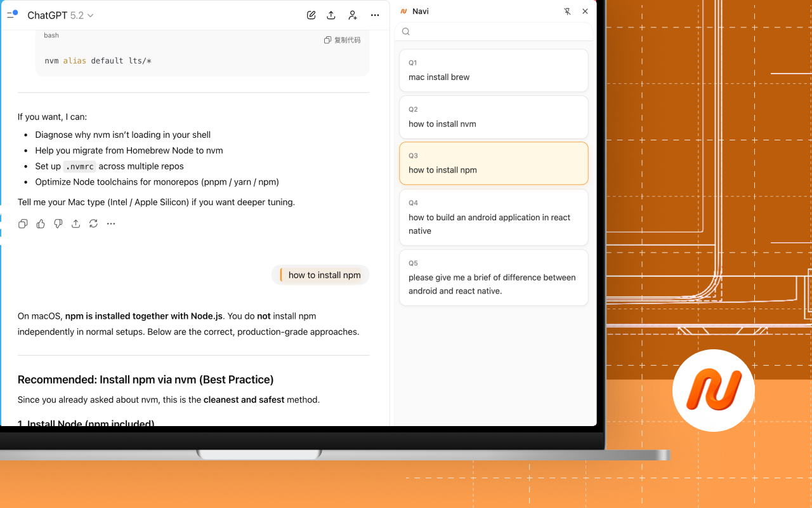This screenshot has width=812, height=508.
Task: Give a thumbs down to the response
Action: (x=58, y=224)
